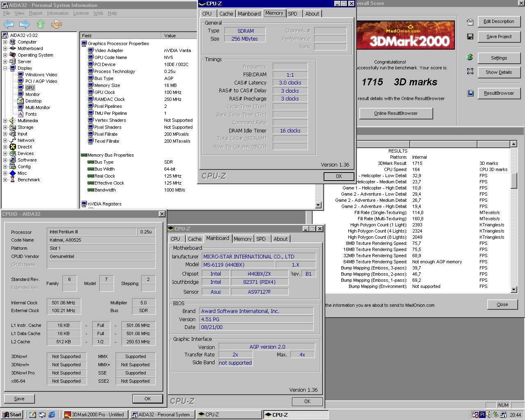Viewport: 525px width, 420px height.
Task: Open the Report menu in AIDA32
Action: [x=36, y=13]
